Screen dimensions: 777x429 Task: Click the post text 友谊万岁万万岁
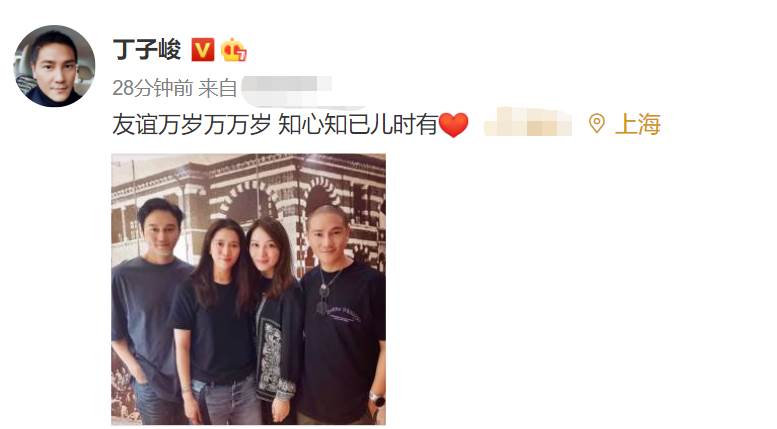coord(191,124)
